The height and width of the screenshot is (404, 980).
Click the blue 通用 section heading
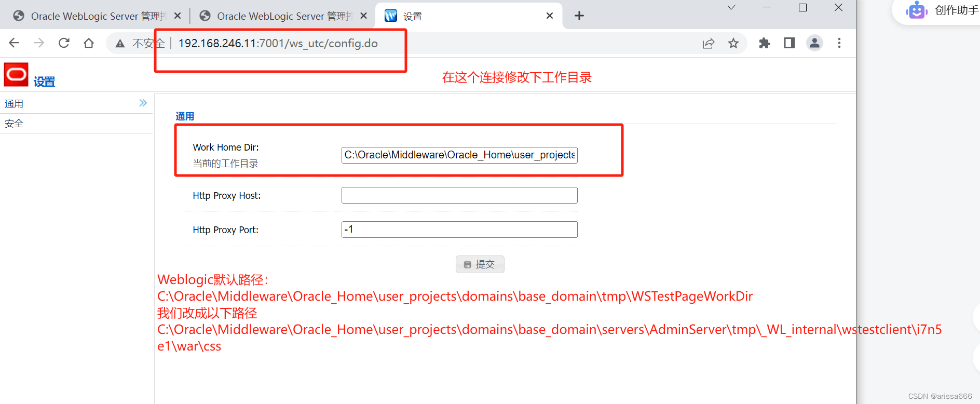coord(185,116)
